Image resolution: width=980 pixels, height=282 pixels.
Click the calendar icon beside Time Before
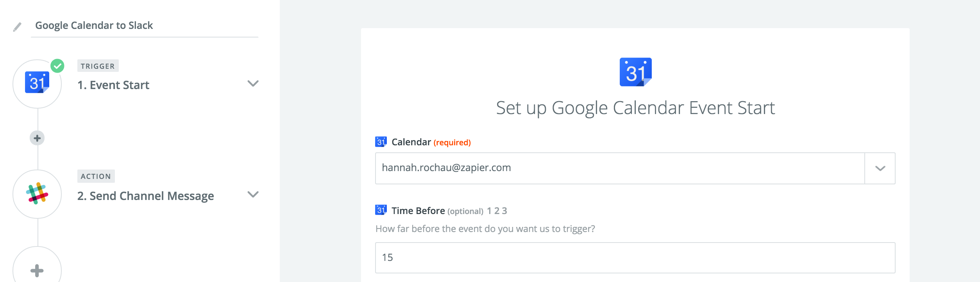(381, 210)
